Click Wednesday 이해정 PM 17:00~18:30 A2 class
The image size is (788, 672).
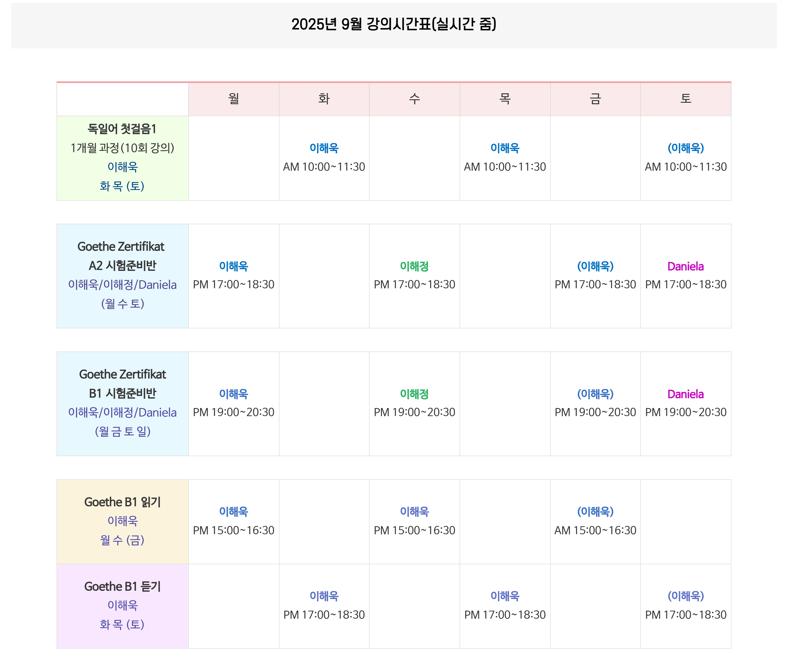415,276
